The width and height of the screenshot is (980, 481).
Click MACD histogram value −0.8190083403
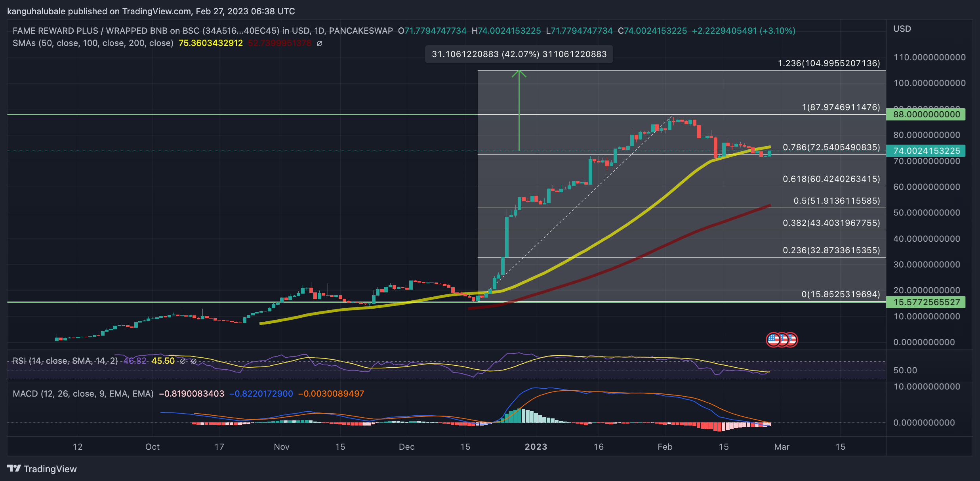pos(192,394)
